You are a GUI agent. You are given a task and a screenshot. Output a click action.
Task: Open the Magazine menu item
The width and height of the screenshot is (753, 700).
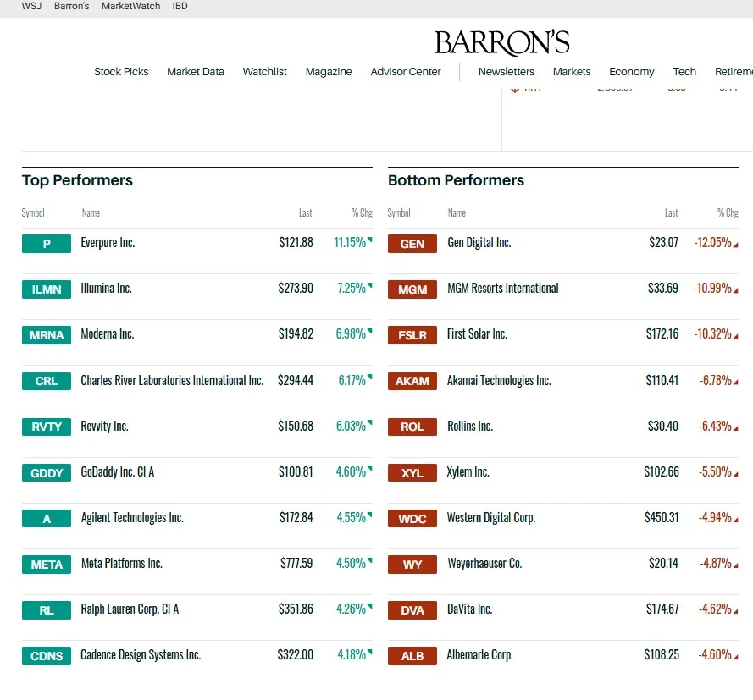329,71
